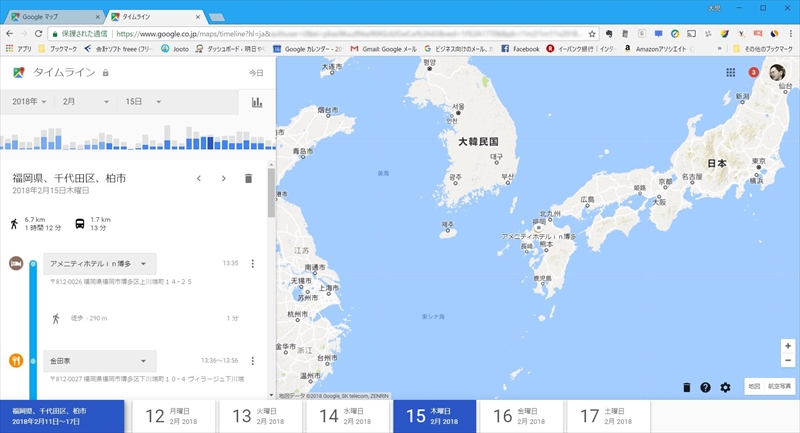800x433 pixels.
Task: Expand the アメニティホテル in 博多 place dropdown
Action: 100,264
